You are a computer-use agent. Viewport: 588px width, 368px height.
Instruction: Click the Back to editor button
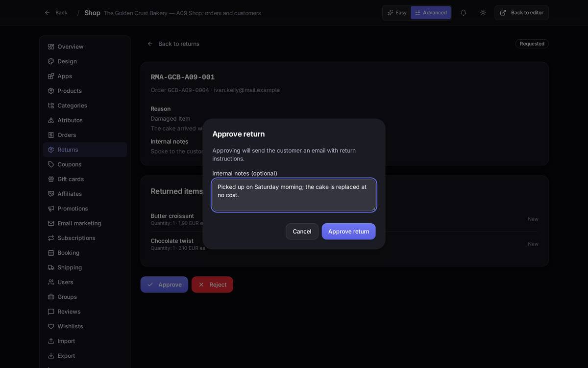tap(521, 13)
